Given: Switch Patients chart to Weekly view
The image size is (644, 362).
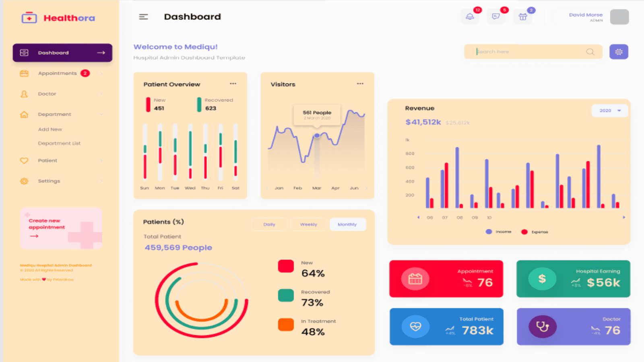Looking at the screenshot, I should (308, 224).
